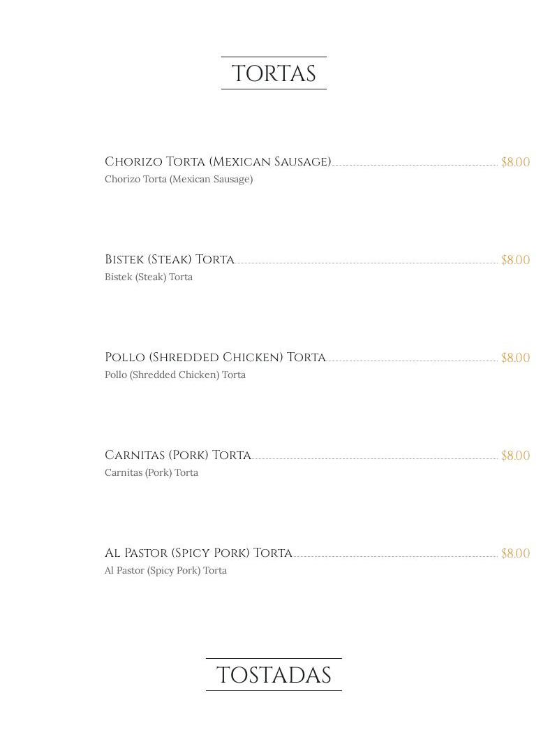The width and height of the screenshot is (548, 756).
Task: Click the $8.00 price for Chorizo Torta
Action: pos(515,162)
